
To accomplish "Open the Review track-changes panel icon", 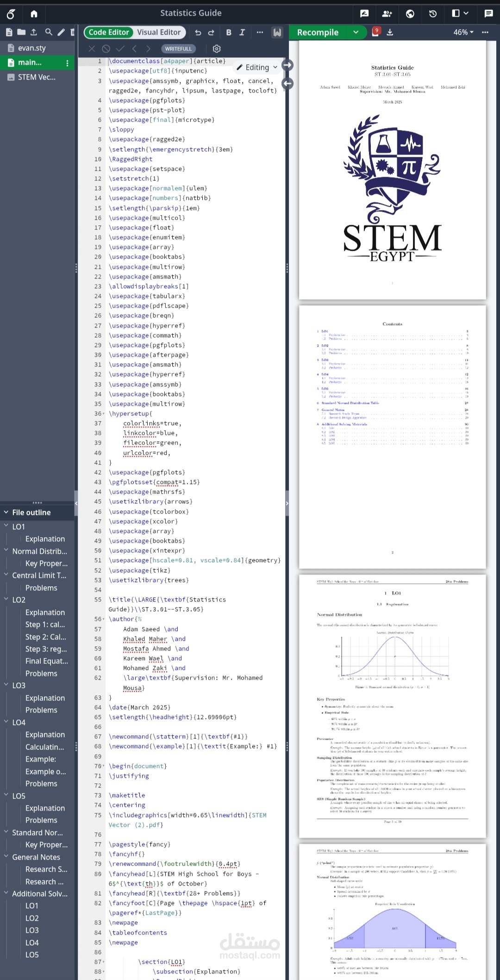I will click(x=364, y=13).
